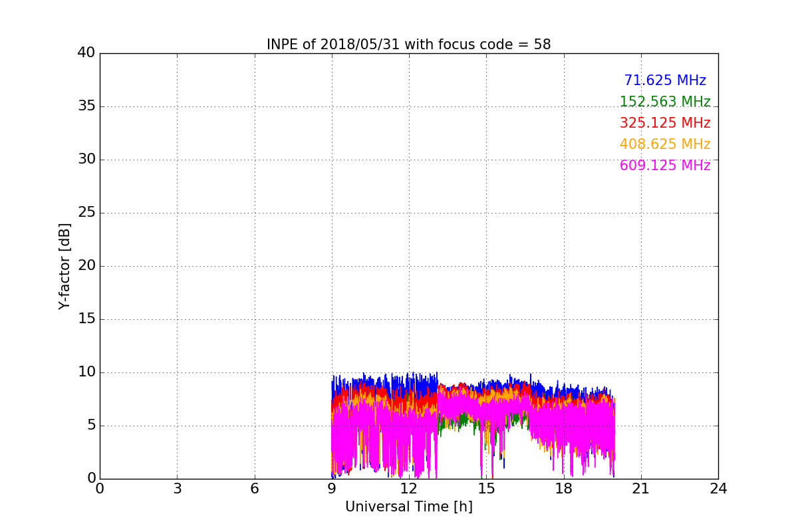Click the x-axis tick label '24'
Screen dimensions: 798x532
718,489
